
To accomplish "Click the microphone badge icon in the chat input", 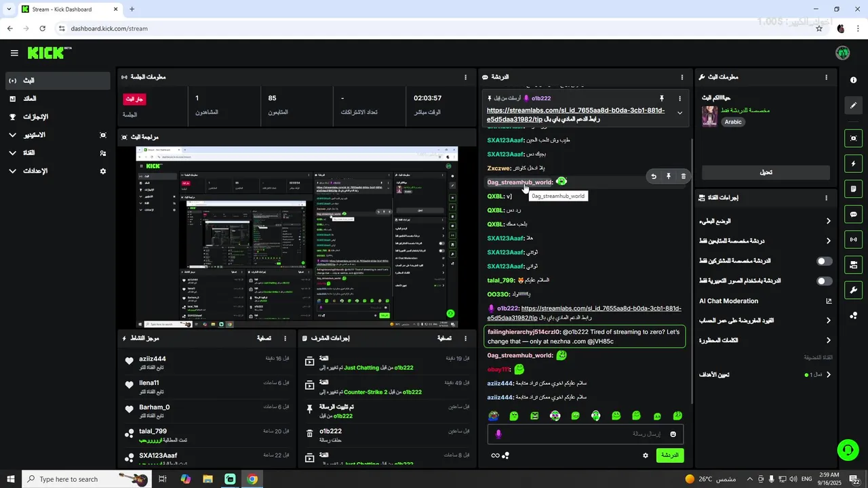I will [x=498, y=434].
